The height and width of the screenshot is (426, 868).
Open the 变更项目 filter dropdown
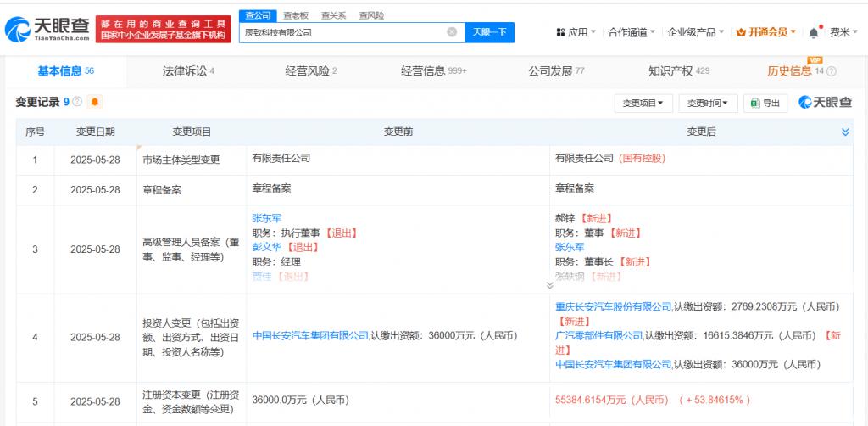coord(643,103)
